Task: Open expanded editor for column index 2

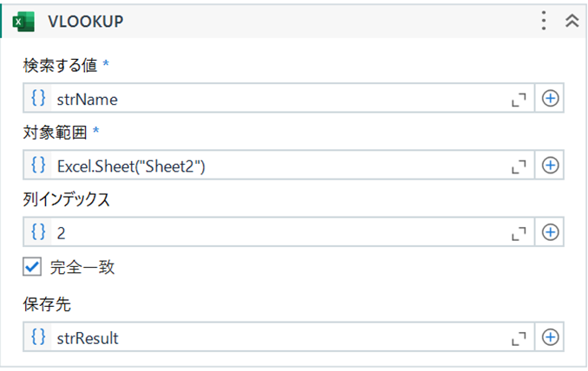Action: point(519,232)
